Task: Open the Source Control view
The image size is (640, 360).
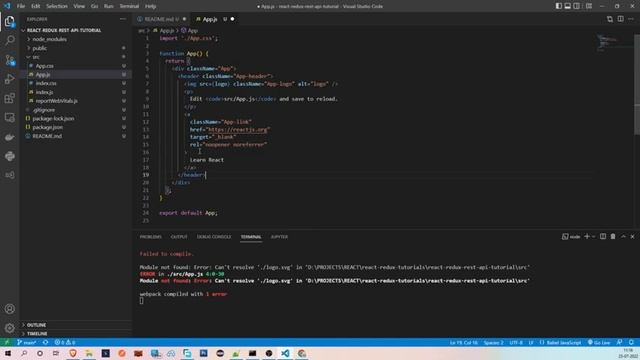Action: (10, 60)
